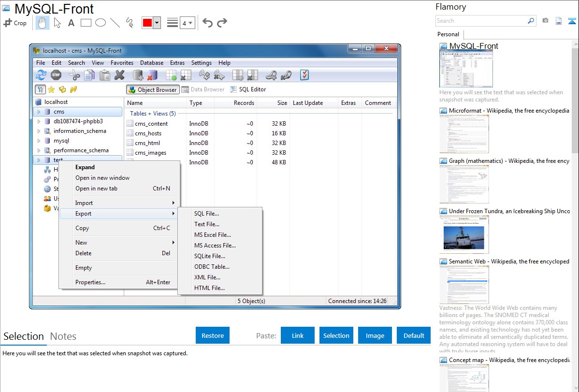
Task: Switch to the Personal tab
Action: (x=448, y=34)
